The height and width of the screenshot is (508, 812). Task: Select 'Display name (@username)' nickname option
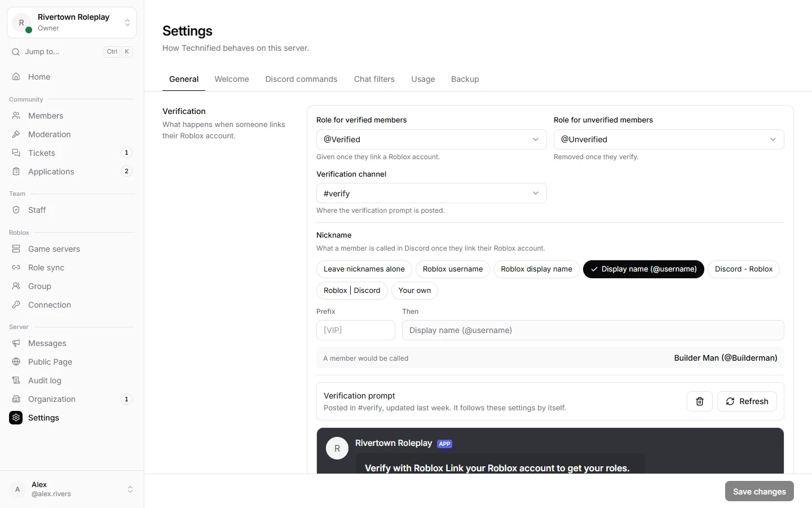click(643, 269)
